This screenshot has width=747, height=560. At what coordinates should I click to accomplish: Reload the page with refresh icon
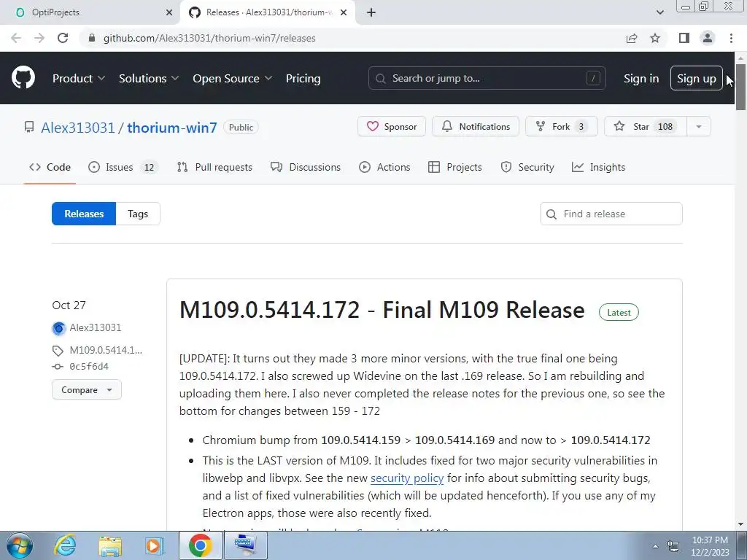[x=63, y=38]
